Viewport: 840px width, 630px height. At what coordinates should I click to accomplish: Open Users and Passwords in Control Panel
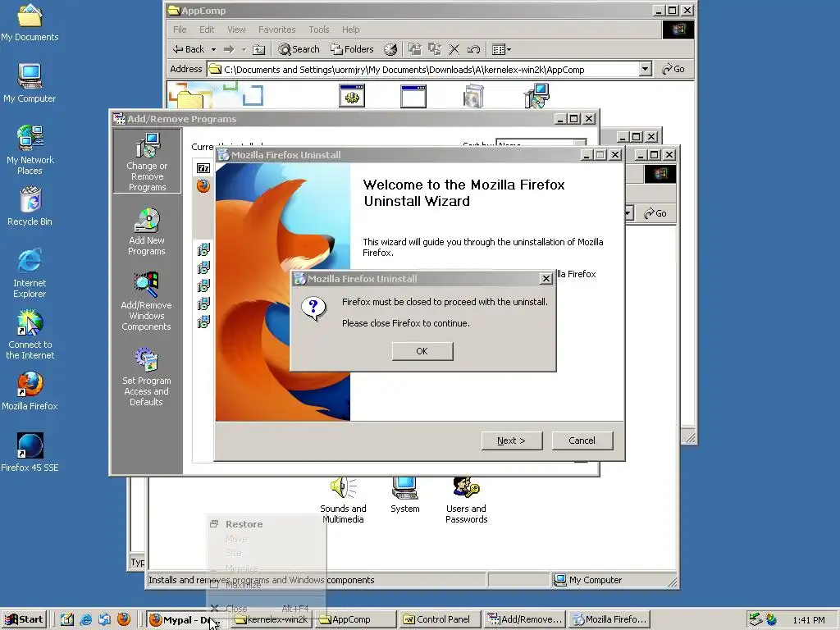point(466,500)
